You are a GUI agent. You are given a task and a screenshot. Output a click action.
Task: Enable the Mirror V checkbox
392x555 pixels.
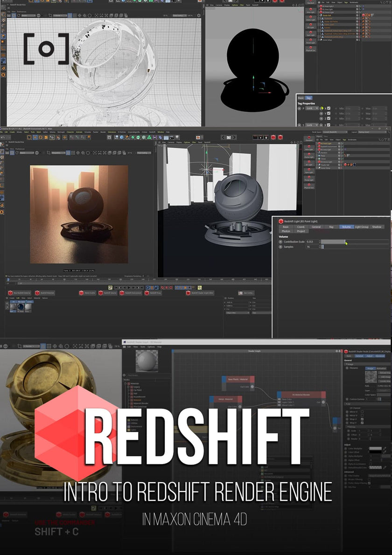(362, 415)
